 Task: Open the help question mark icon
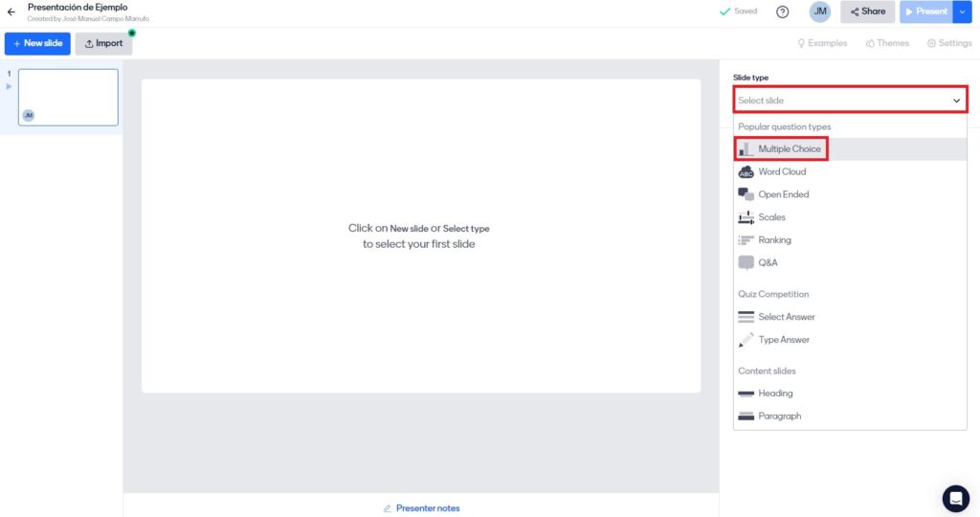click(782, 12)
